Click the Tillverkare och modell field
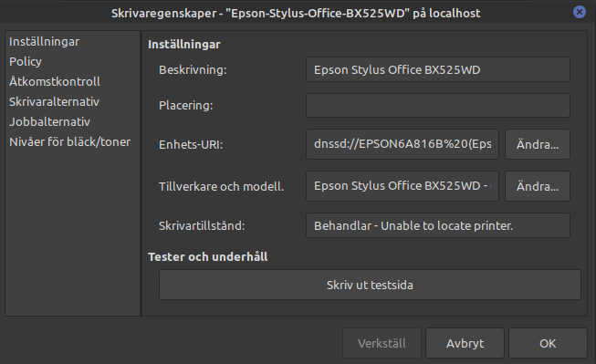The width and height of the screenshot is (596, 364). [403, 186]
